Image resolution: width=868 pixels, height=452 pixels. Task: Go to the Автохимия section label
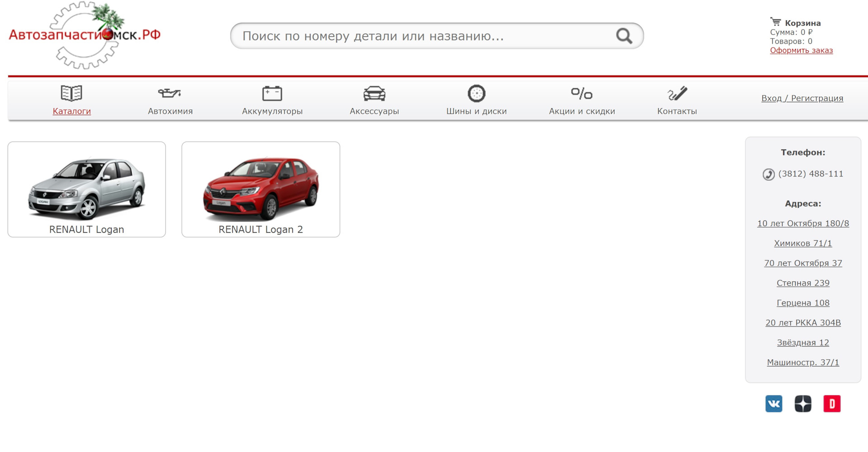pos(170,111)
